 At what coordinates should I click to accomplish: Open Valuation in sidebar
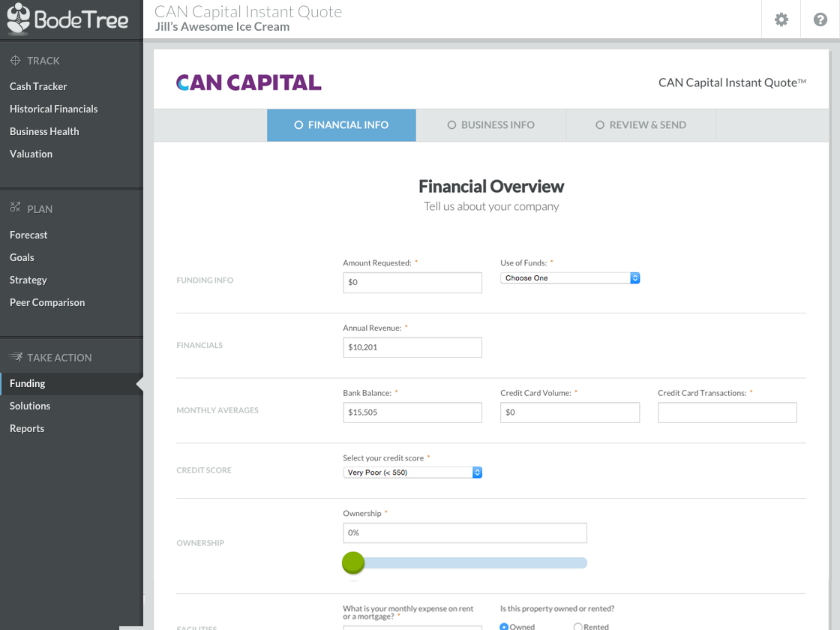point(31,154)
